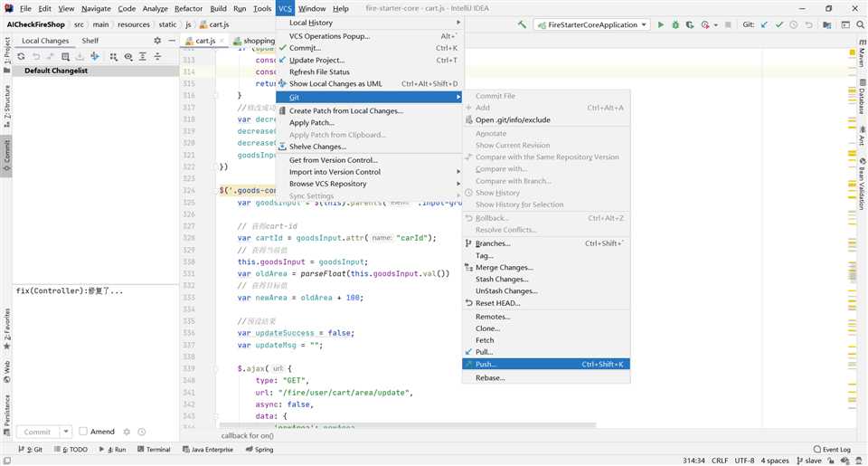The image size is (868, 466).
Task: Expand the Local History submenu
Action: tap(369, 23)
